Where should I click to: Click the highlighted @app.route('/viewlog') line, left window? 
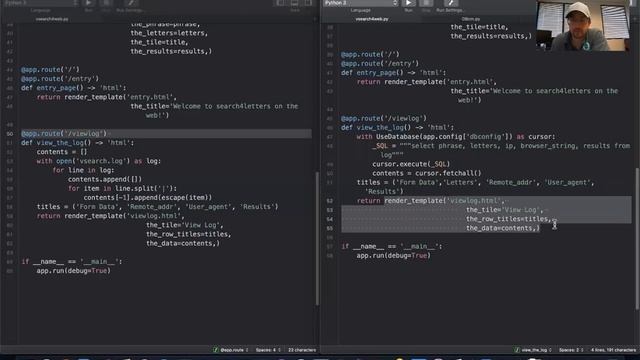pyautogui.click(x=166, y=133)
